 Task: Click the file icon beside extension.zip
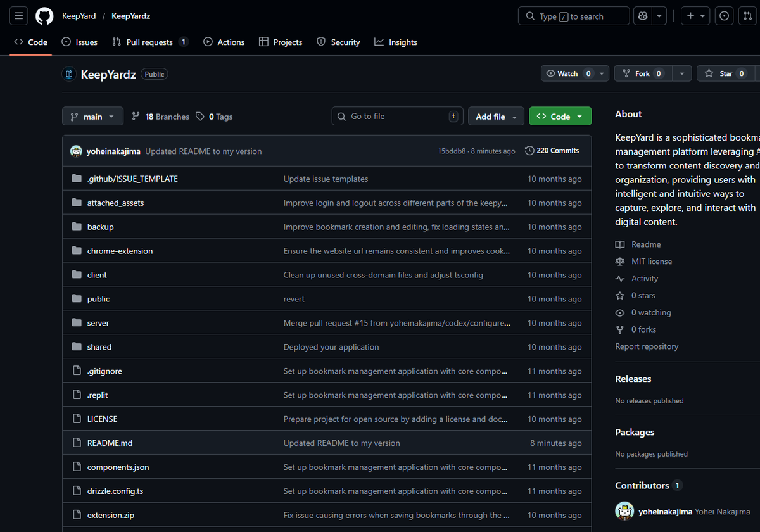[x=77, y=515]
